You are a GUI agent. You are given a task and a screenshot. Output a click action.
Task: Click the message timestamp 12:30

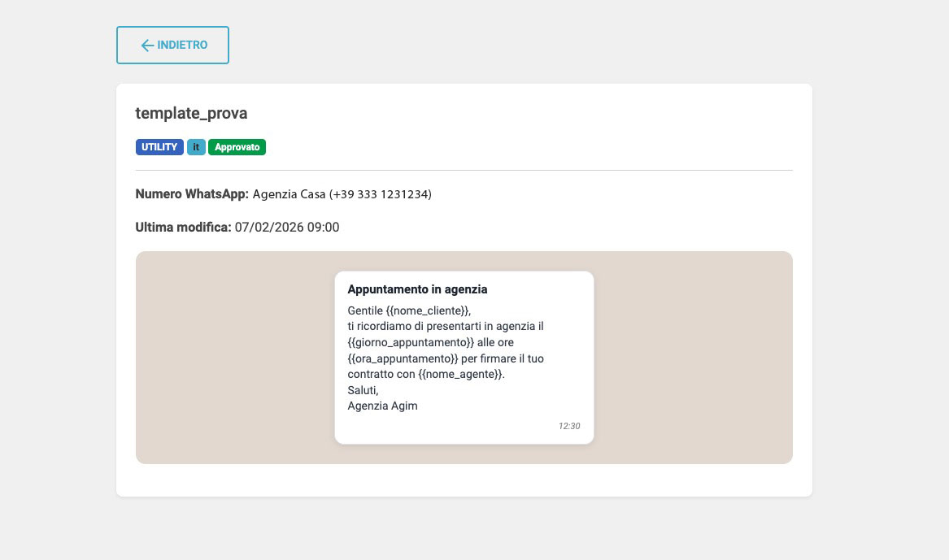569,426
